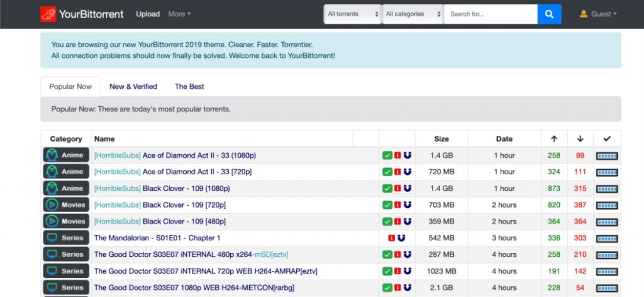Click health bar on The Mandalorian row
The image size is (644, 297).
point(607,238)
